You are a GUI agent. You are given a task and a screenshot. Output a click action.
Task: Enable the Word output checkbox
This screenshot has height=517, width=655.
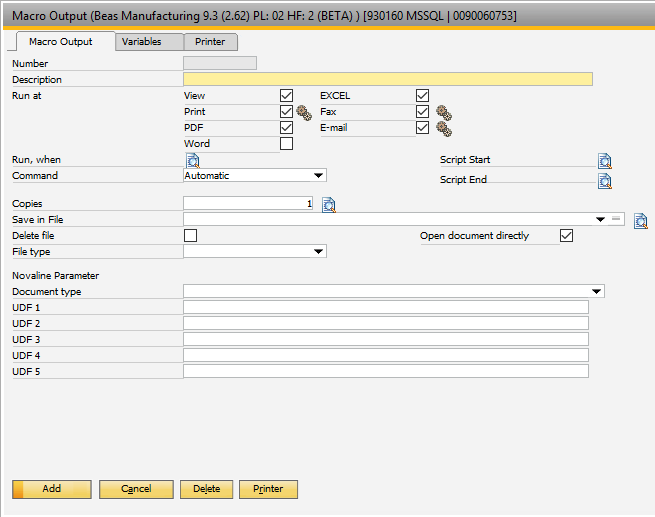pyautogui.click(x=287, y=144)
